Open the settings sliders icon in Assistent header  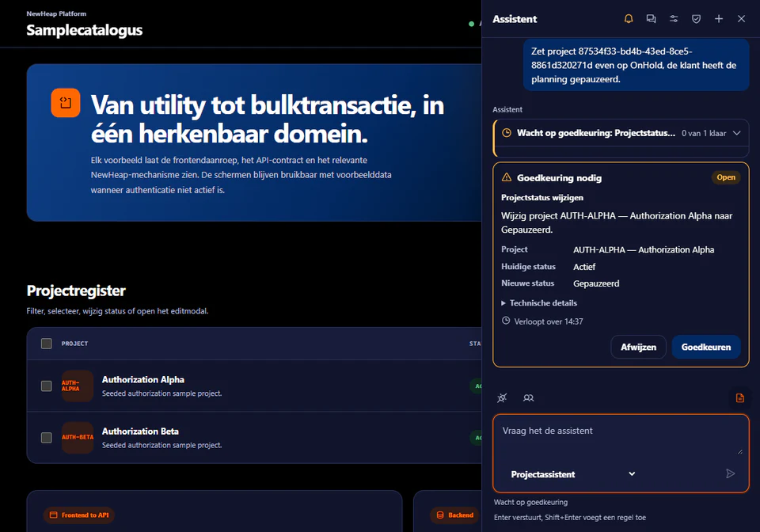[x=674, y=19]
